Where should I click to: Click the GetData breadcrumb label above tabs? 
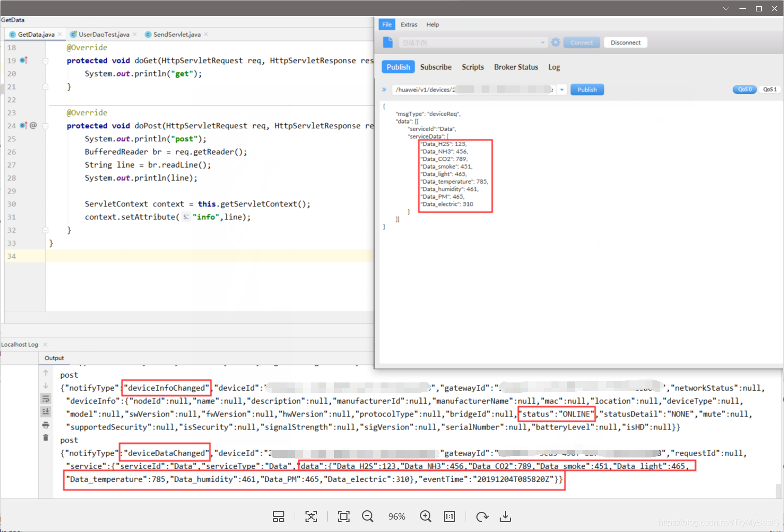click(x=12, y=20)
